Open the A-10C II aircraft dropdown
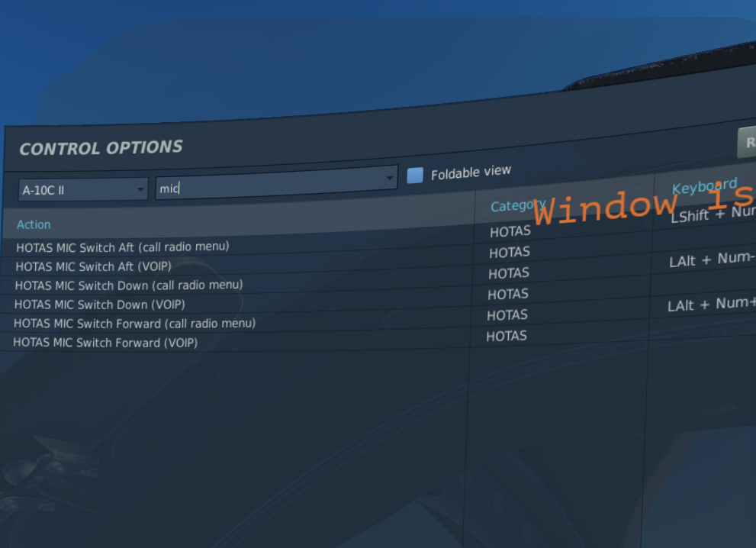Screen dimensions: 756x548 [x=83, y=189]
